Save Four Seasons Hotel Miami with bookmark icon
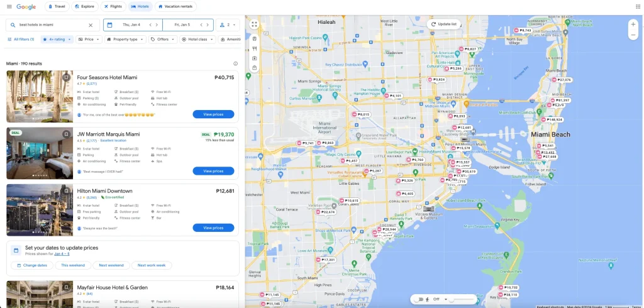The height and width of the screenshot is (308, 644). (66, 77)
